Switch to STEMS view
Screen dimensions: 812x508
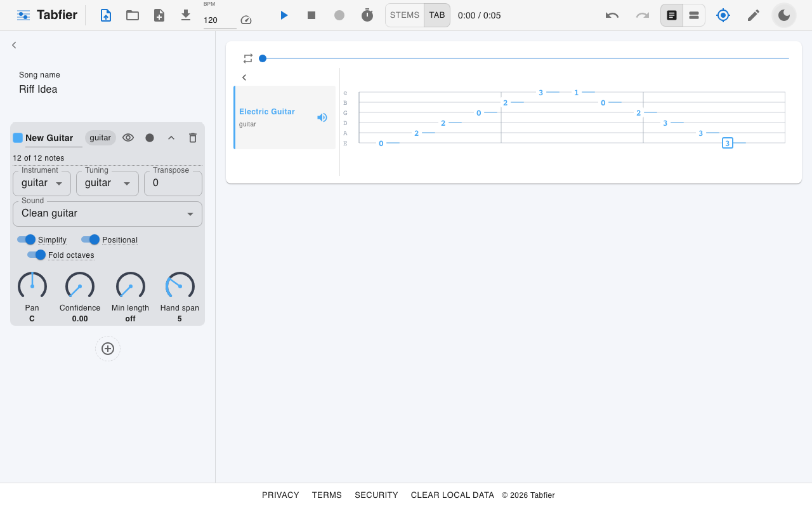[x=405, y=15]
